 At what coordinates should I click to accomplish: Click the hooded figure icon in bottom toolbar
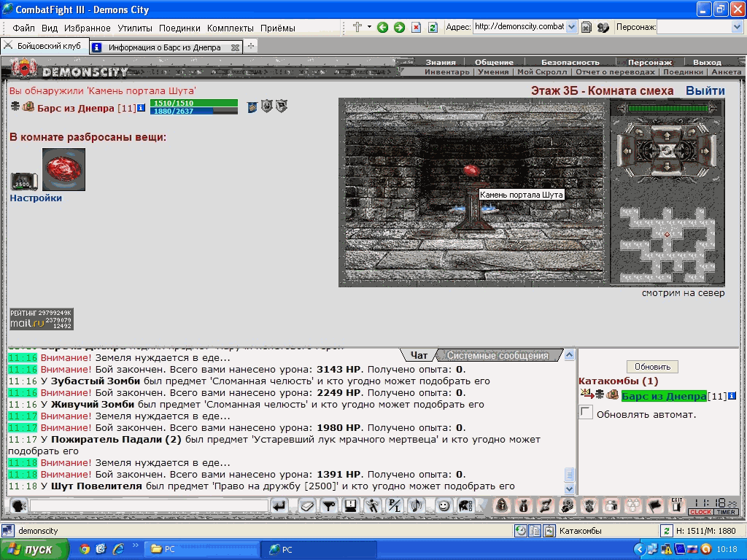click(x=501, y=505)
